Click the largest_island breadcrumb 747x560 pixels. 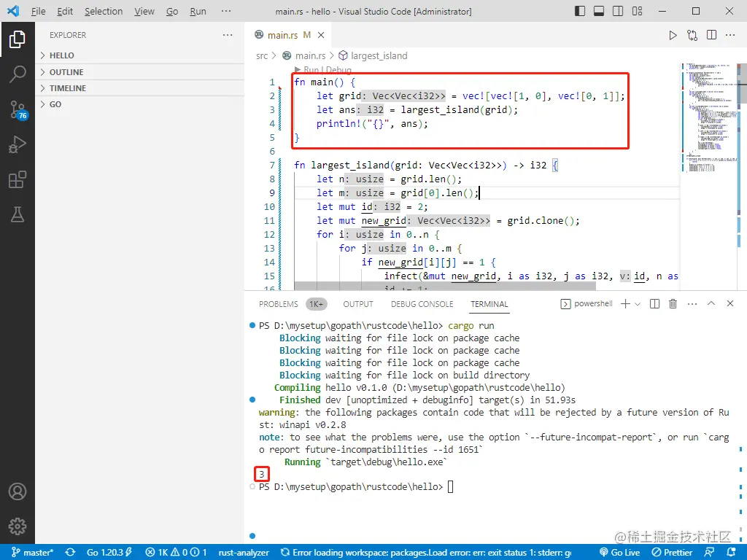tap(379, 55)
